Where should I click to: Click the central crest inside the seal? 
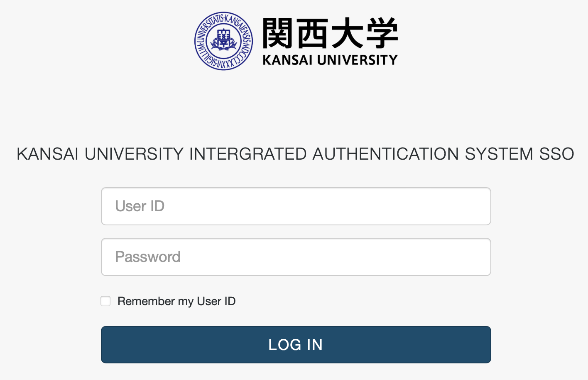click(x=224, y=41)
